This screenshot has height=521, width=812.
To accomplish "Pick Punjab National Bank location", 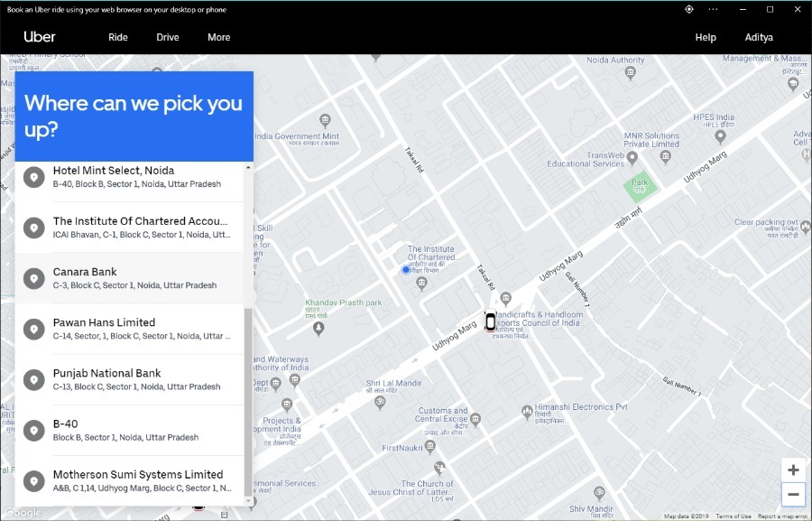I will [x=129, y=379].
